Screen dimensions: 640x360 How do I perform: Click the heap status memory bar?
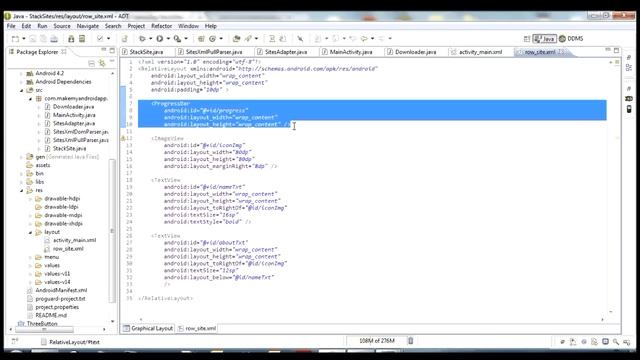376,341
